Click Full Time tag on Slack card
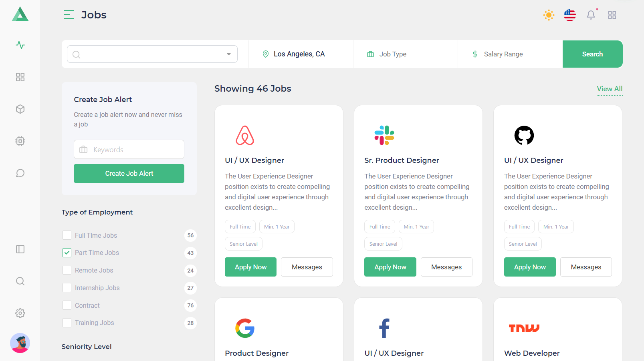The image size is (644, 361). 380,227
